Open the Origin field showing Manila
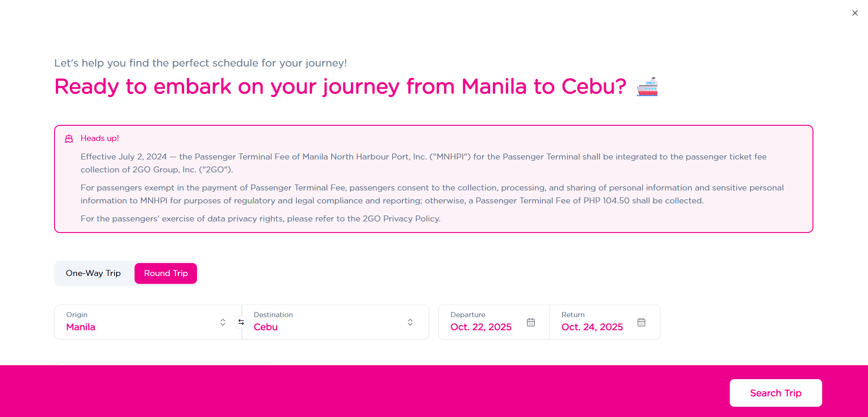Image resolution: width=868 pixels, height=417 pixels. (139, 322)
